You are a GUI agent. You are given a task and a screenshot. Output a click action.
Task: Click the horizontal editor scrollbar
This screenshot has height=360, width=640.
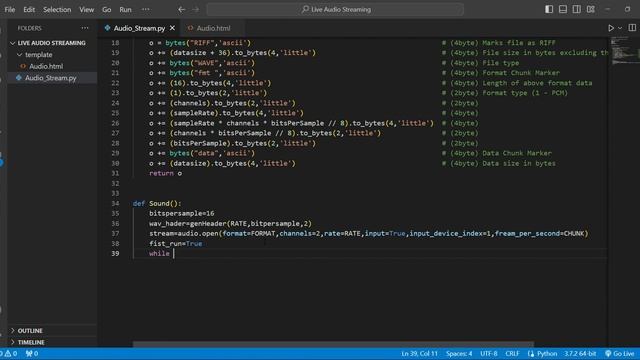[x=333, y=344]
